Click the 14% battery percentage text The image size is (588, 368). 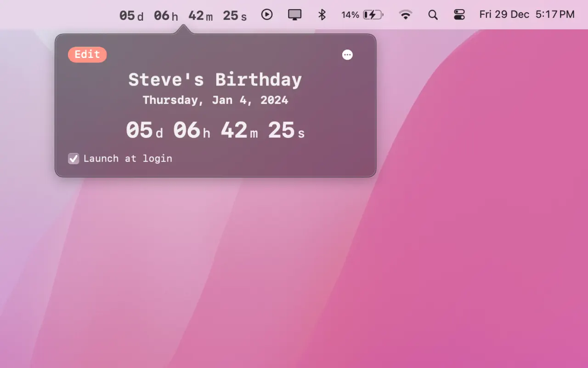point(350,15)
